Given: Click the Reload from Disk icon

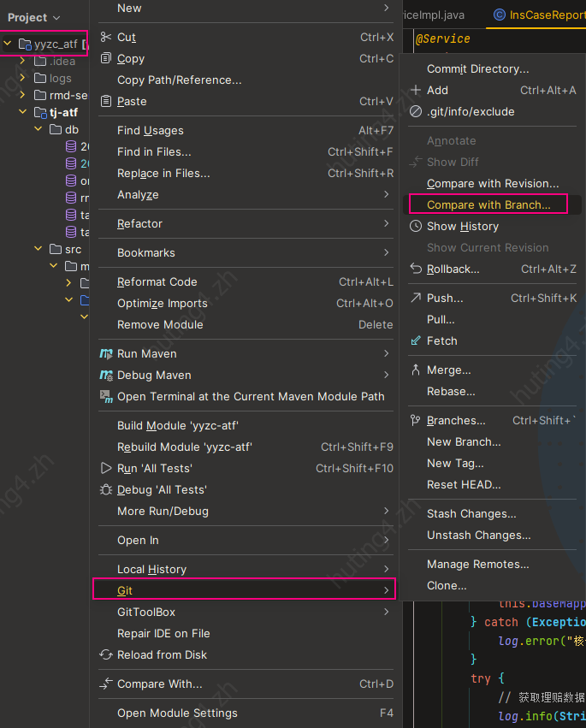Looking at the screenshot, I should click(106, 654).
